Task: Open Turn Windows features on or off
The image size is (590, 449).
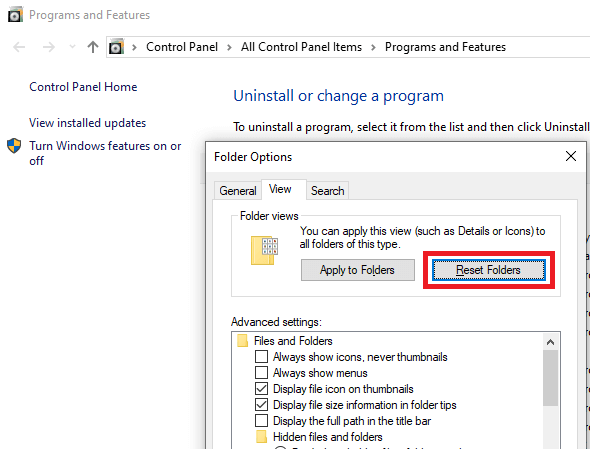Action: (105, 153)
